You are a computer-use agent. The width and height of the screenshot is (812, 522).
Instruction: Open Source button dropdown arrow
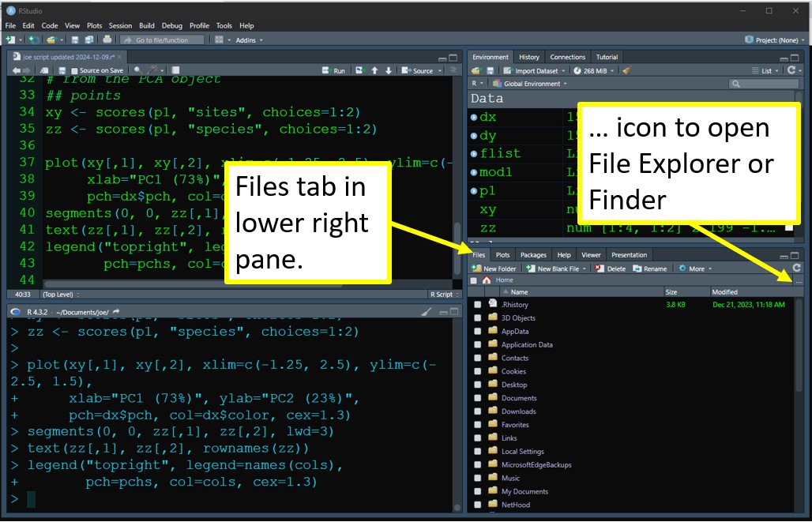point(440,71)
